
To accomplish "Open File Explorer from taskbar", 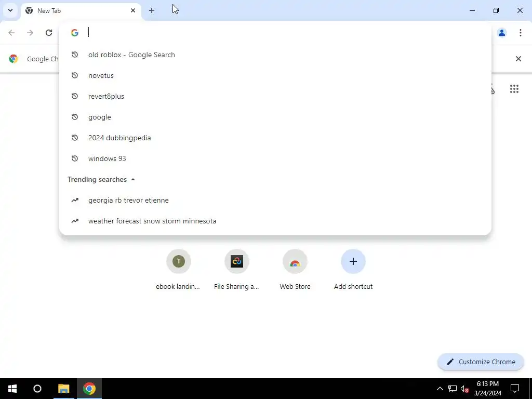I will point(64,389).
